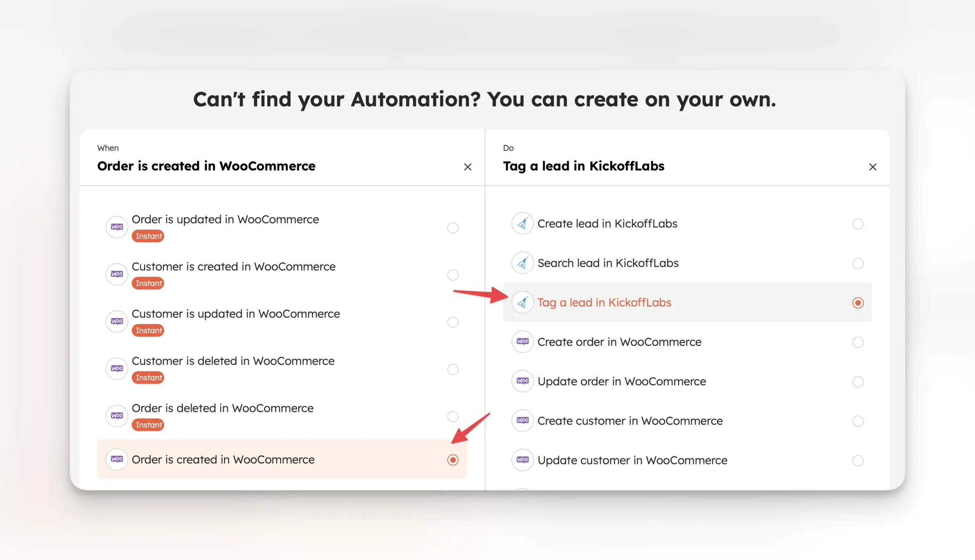
Task: Click 'Order is created in WooCommerce' list text
Action: point(223,459)
